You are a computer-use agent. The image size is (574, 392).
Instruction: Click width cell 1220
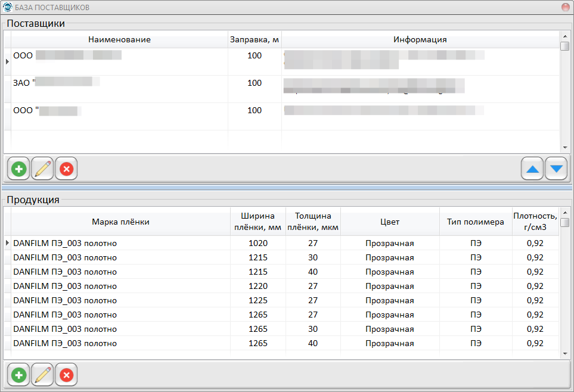258,286
